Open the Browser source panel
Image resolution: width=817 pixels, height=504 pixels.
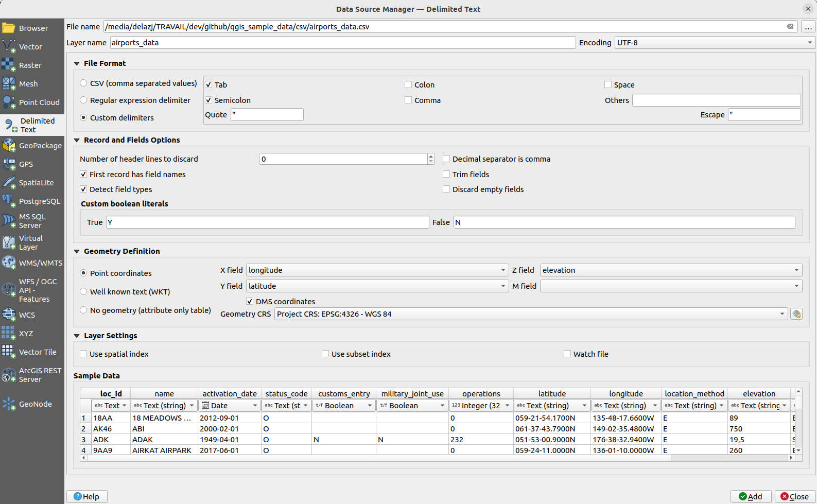coord(32,28)
